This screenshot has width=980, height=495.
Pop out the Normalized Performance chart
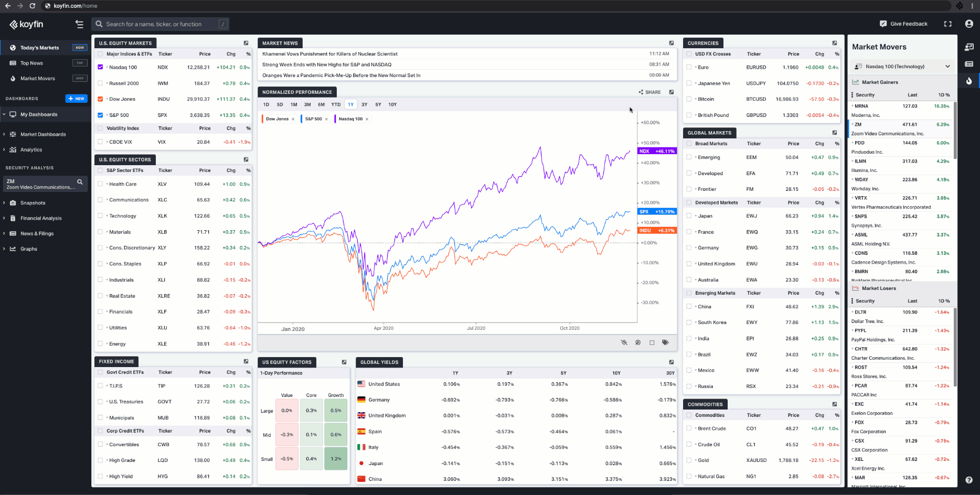coord(672,92)
